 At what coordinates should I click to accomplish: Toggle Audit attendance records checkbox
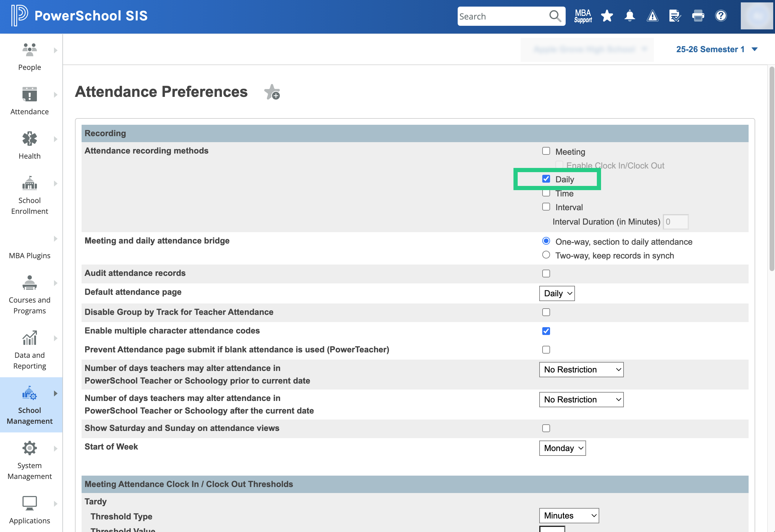pyautogui.click(x=546, y=273)
